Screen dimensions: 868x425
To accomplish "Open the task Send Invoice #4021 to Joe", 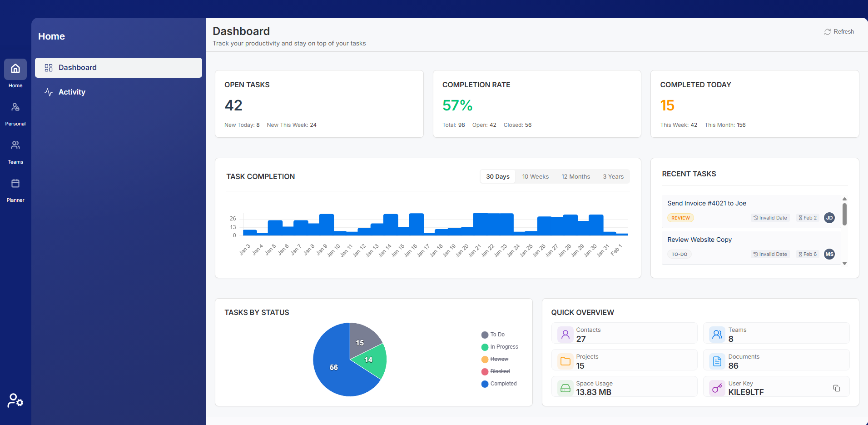I will (x=706, y=203).
